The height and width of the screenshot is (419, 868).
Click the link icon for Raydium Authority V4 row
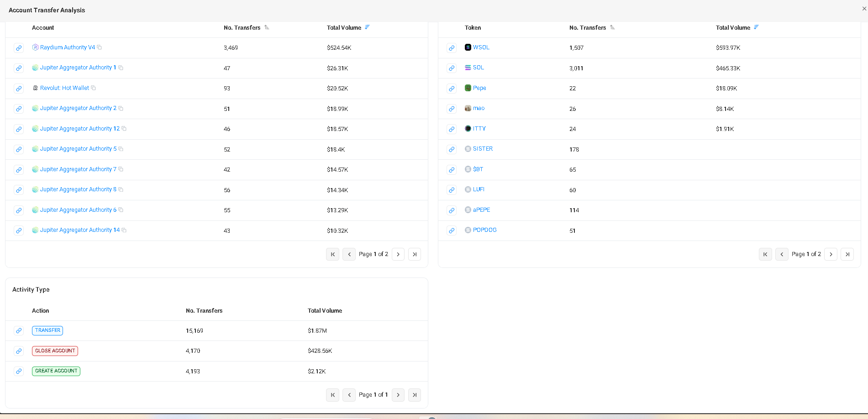coord(19,48)
